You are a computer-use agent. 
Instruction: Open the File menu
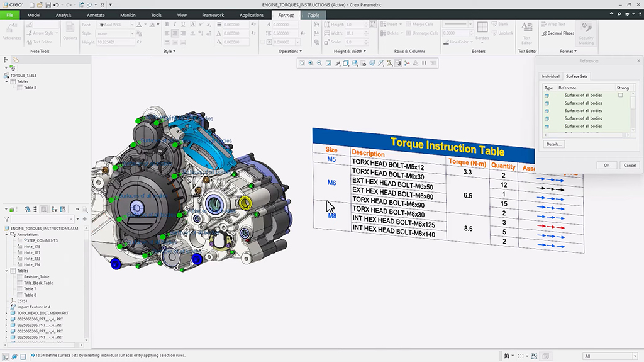(9, 15)
